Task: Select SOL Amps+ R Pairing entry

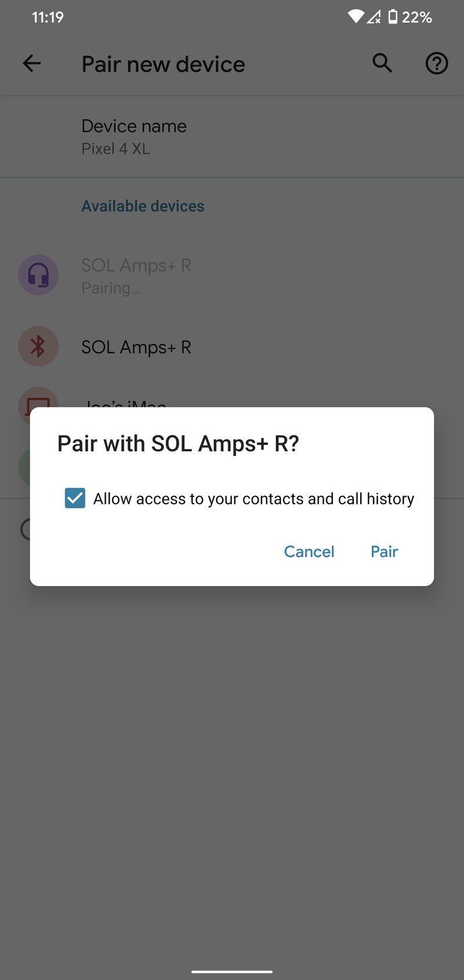Action: click(232, 276)
